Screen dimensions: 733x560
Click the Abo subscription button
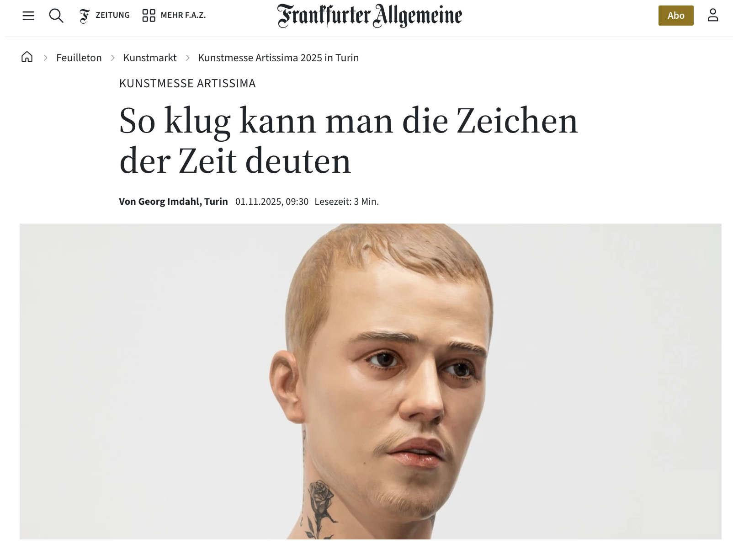tap(676, 16)
